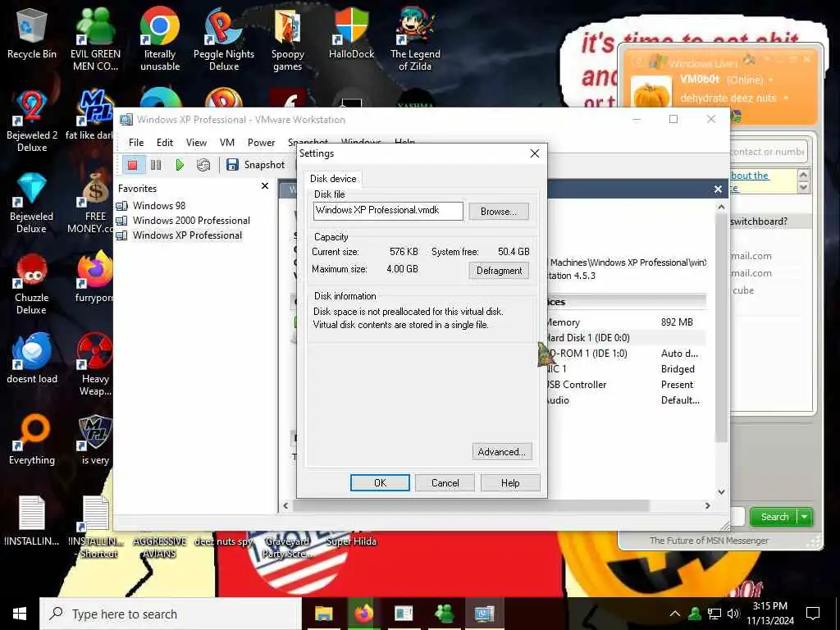This screenshot has height=630, width=840.
Task: Select the Memory 892 MB device row
Action: pos(624,322)
